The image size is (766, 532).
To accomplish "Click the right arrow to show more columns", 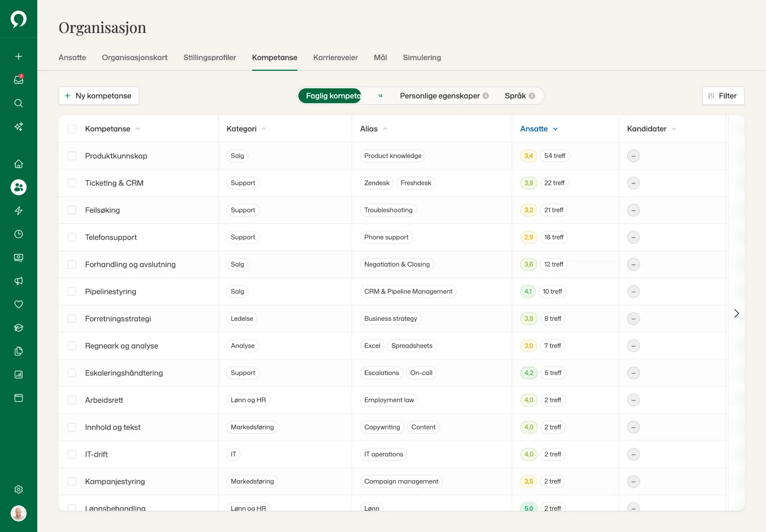I will (x=736, y=313).
